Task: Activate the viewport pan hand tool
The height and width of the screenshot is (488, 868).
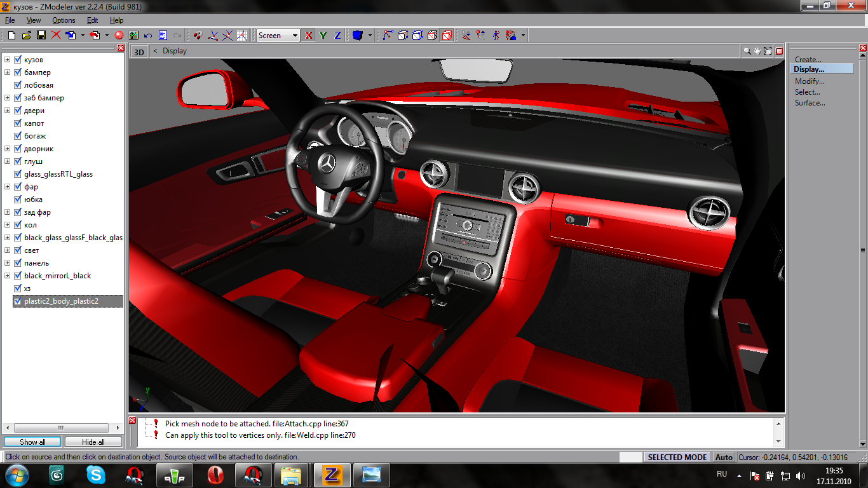Action: coord(757,51)
